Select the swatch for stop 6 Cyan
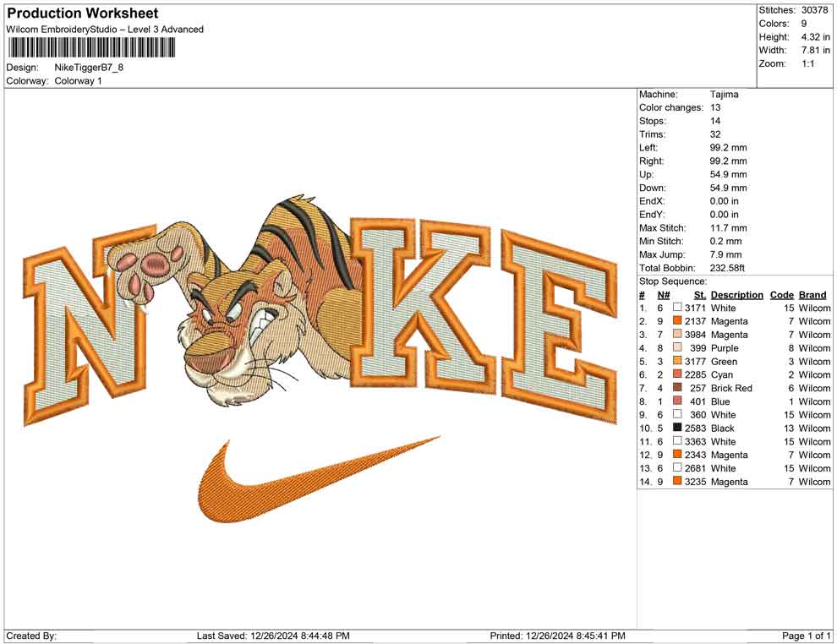The height and width of the screenshot is (644, 837). (677, 374)
